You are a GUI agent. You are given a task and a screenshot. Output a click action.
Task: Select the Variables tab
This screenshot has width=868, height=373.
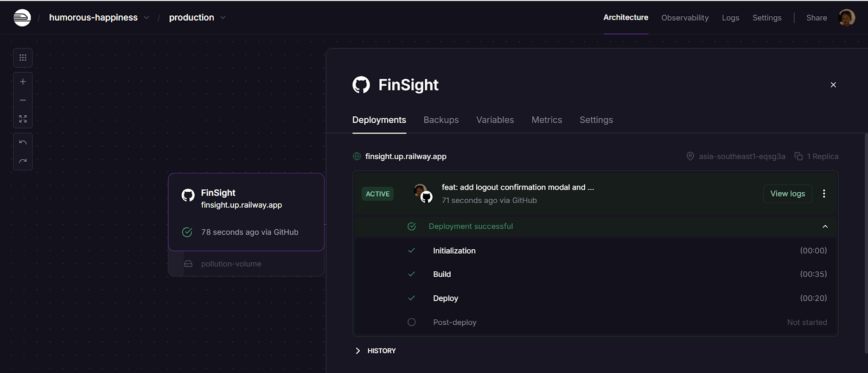click(495, 120)
